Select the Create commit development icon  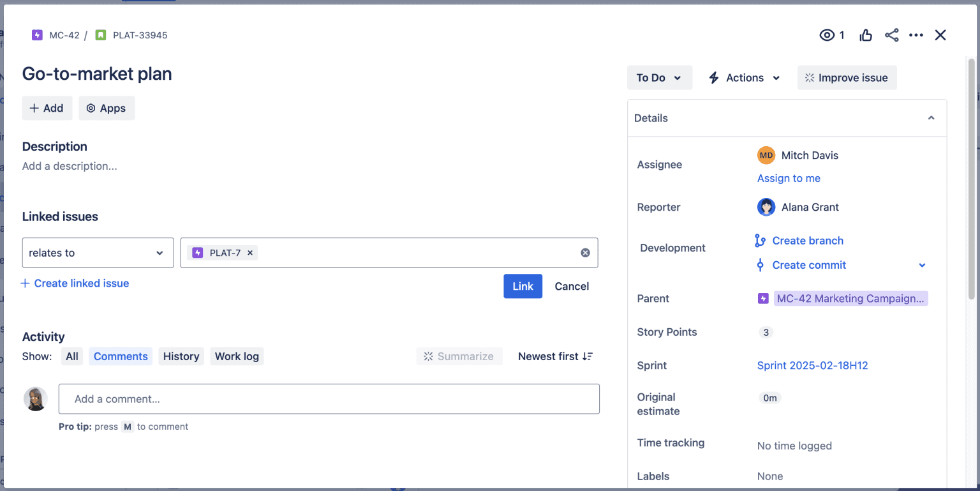pyautogui.click(x=761, y=265)
